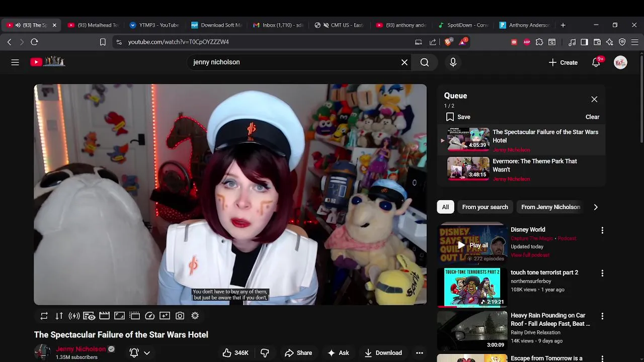Image resolution: width=644 pixels, height=362 pixels.
Task: Open a new browser tab
Action: (563, 25)
